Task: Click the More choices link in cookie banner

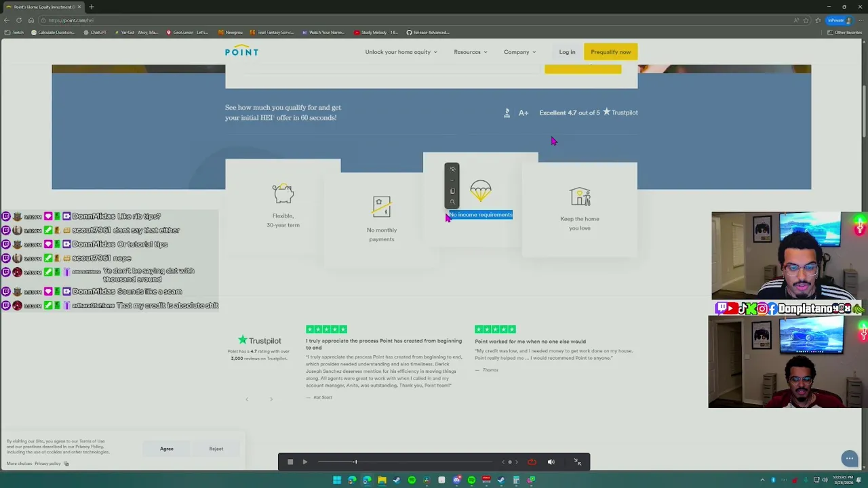Action: coord(20,464)
